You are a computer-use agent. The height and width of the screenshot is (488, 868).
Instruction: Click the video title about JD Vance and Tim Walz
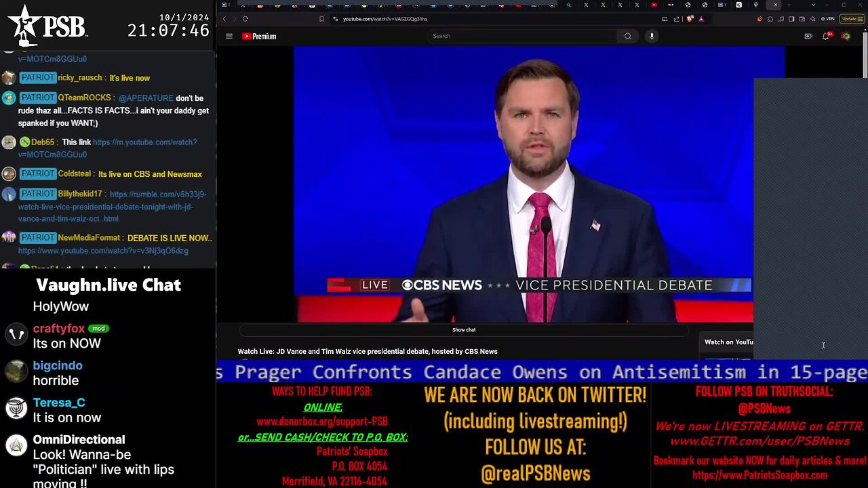coord(368,352)
